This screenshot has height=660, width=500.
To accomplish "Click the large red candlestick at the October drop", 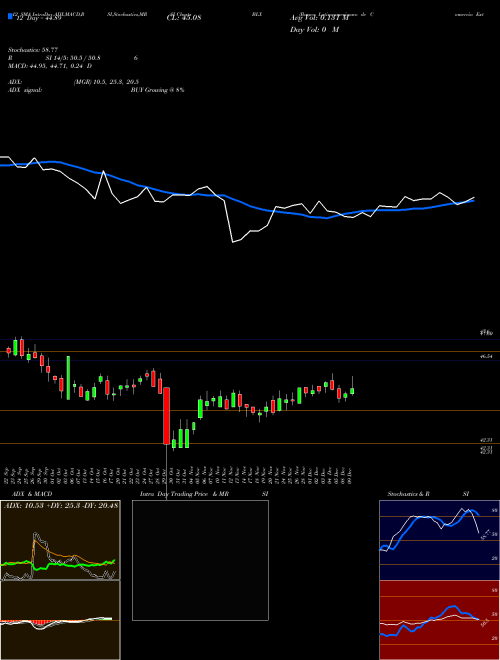I will (x=167, y=416).
